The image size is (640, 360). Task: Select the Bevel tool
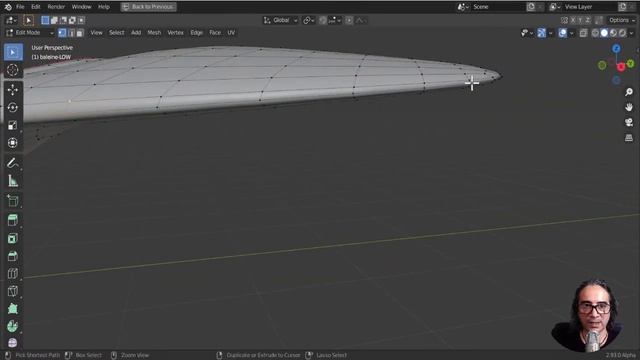[x=13, y=256]
